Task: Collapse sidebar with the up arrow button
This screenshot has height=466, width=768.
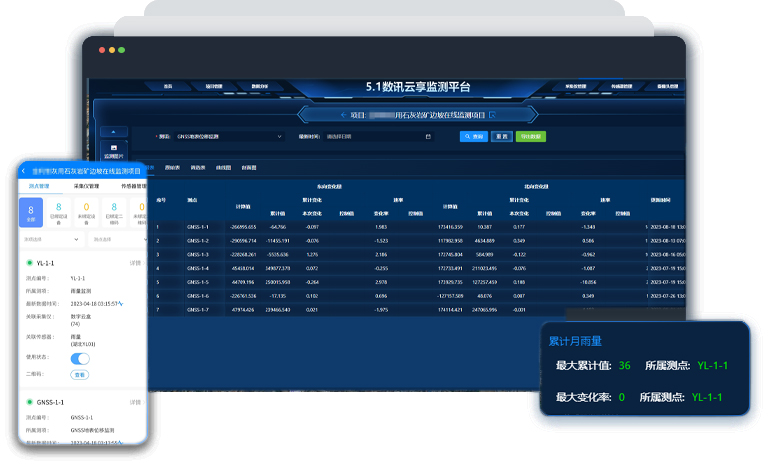Action: tap(114, 132)
